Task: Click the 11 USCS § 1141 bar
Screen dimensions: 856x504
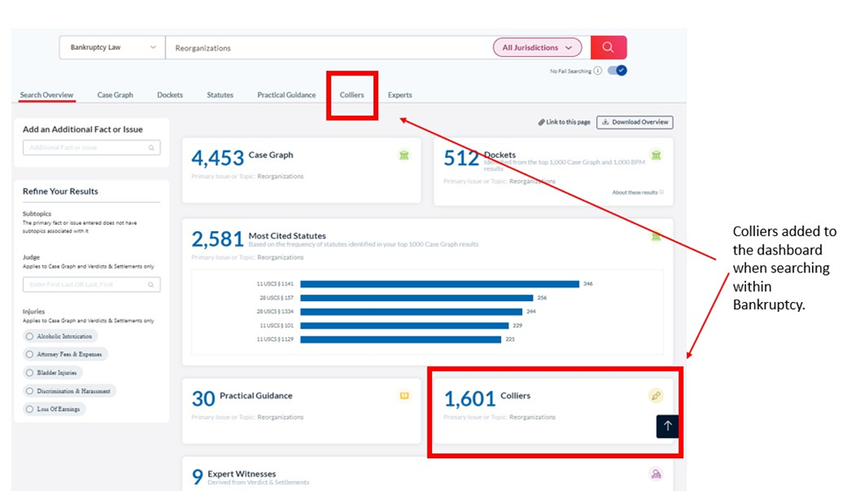Action: click(x=440, y=284)
